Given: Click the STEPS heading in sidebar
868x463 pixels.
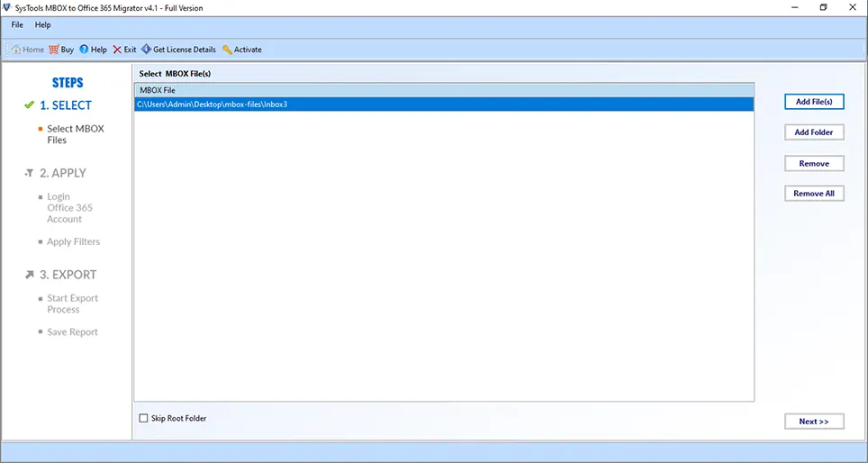Looking at the screenshot, I should [68, 83].
